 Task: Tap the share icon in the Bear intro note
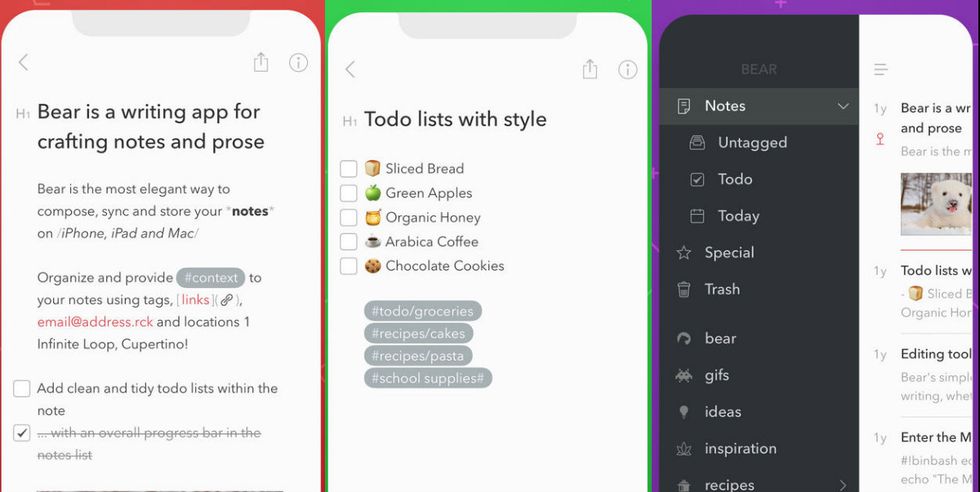pos(261,62)
